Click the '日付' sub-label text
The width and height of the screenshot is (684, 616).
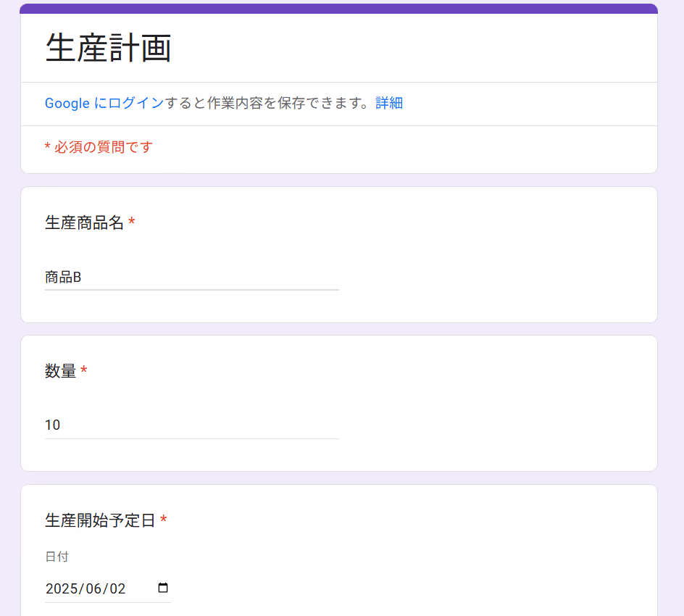point(57,557)
